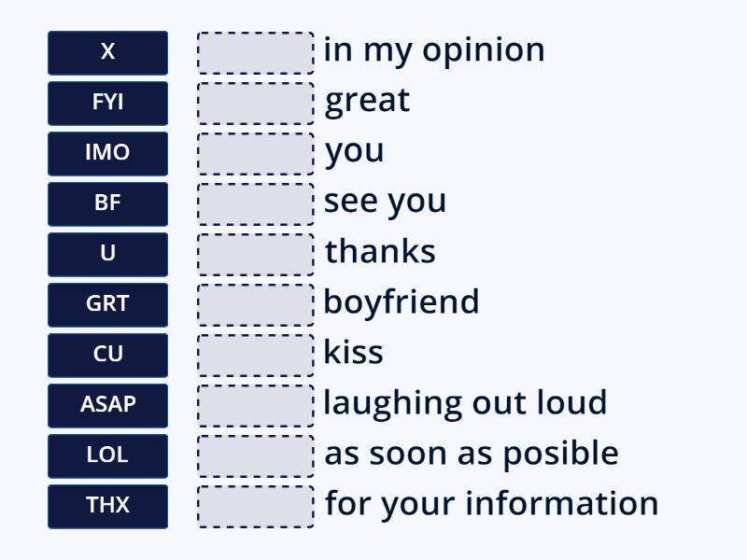Select the IMO tile

[x=107, y=153]
